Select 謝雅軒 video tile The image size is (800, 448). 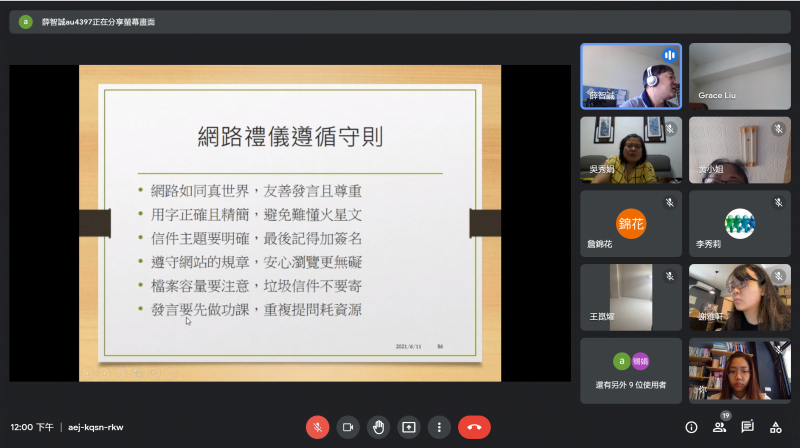pyautogui.click(x=740, y=297)
